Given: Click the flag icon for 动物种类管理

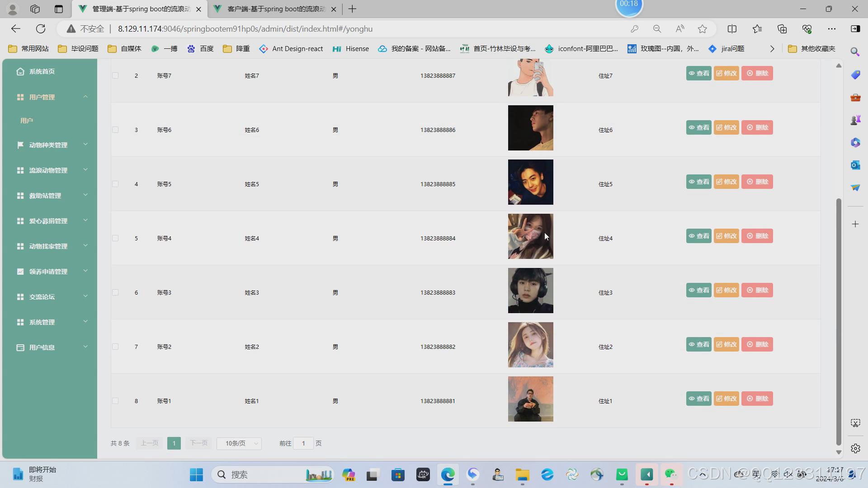Looking at the screenshot, I should (x=20, y=145).
